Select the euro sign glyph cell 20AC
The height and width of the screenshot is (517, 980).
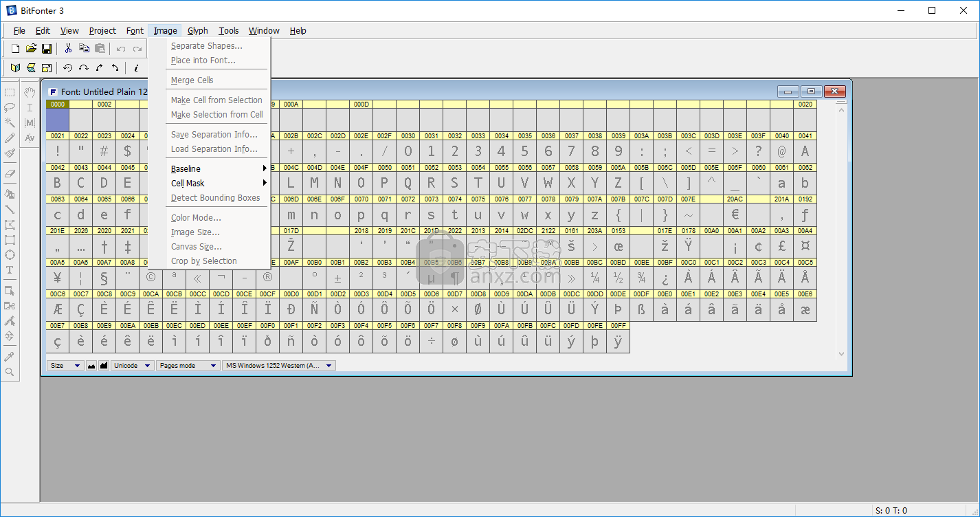735,210
